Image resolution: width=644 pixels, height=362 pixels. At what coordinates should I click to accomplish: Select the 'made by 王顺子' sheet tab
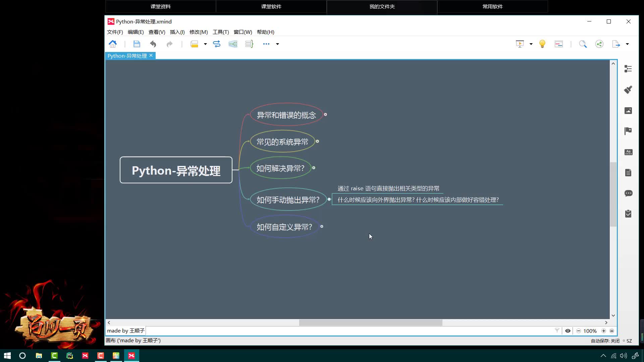(x=125, y=331)
